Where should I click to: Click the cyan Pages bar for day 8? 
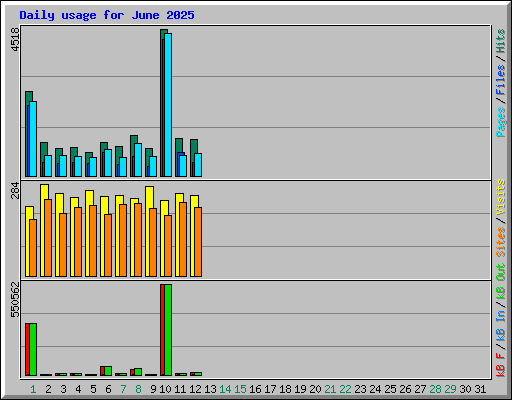138,160
